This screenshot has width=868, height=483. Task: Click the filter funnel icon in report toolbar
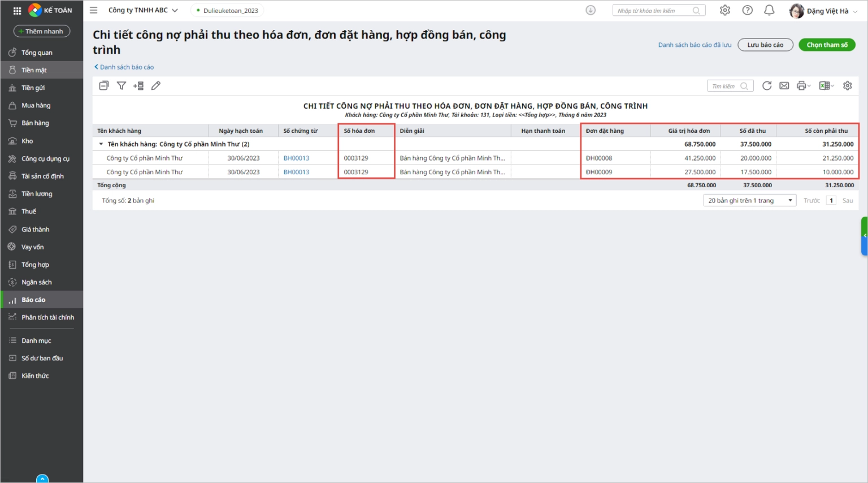click(x=121, y=86)
